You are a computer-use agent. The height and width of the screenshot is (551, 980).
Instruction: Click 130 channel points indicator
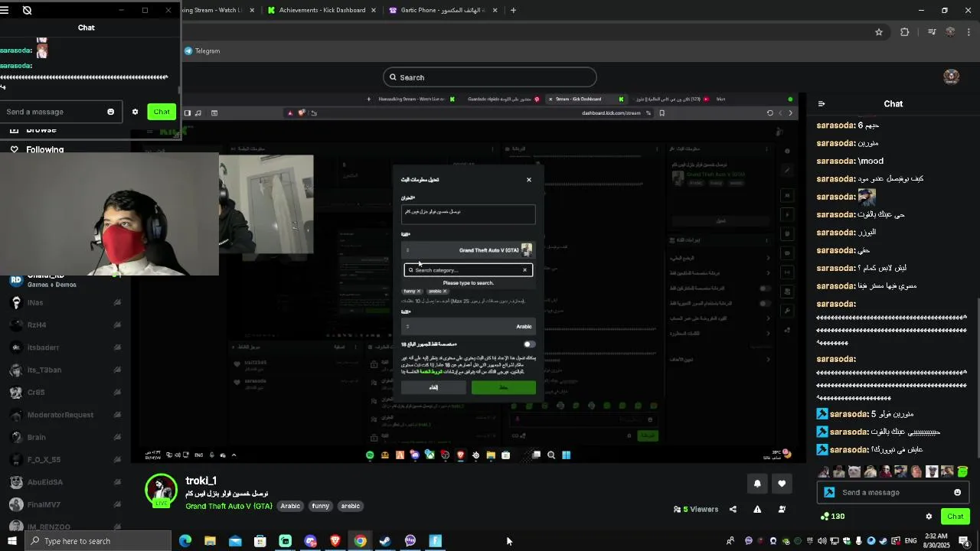[x=832, y=517]
